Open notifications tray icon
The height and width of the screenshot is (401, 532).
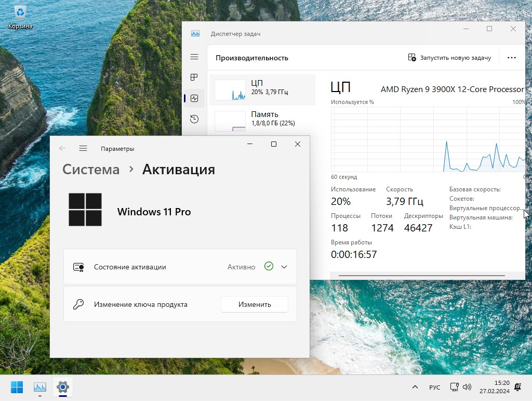(518, 387)
